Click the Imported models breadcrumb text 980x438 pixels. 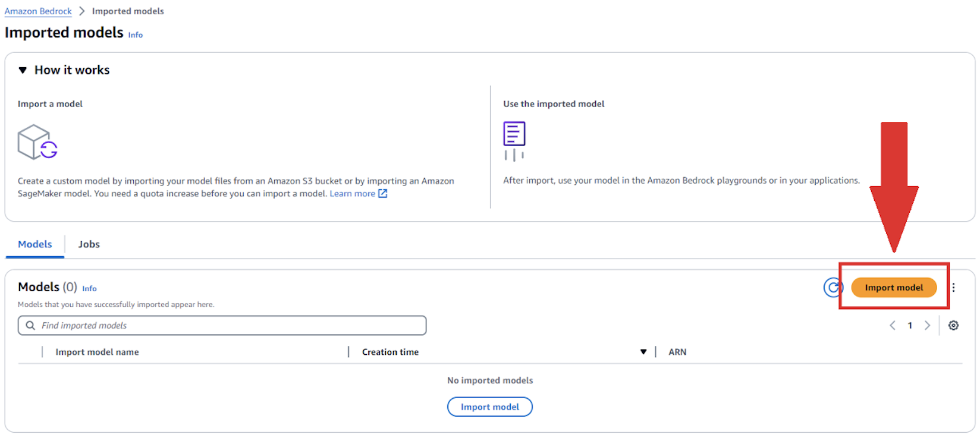tap(128, 11)
